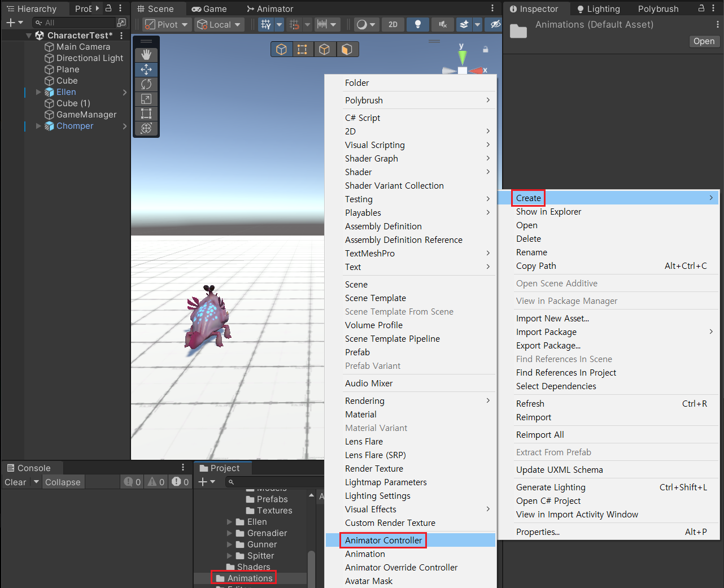
Task: Toggle grid snapping in Scene toolbar
Action: [266, 24]
